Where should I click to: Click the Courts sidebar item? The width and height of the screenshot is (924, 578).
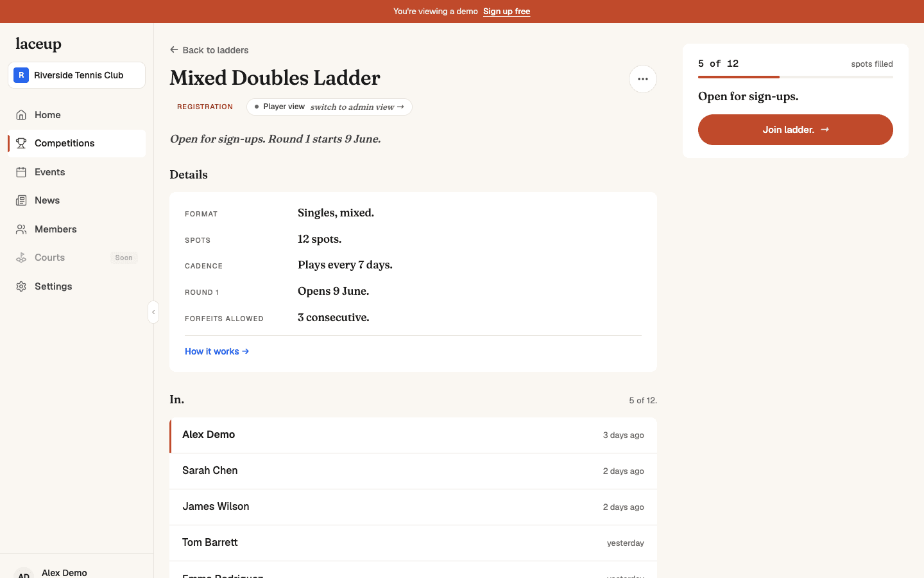(76, 258)
